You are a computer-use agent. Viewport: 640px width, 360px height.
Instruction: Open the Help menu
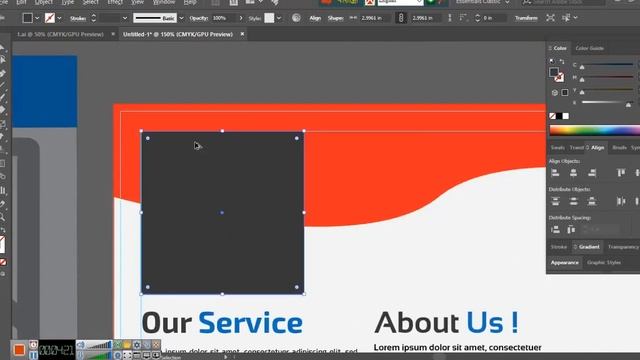pyautogui.click(x=190, y=2)
